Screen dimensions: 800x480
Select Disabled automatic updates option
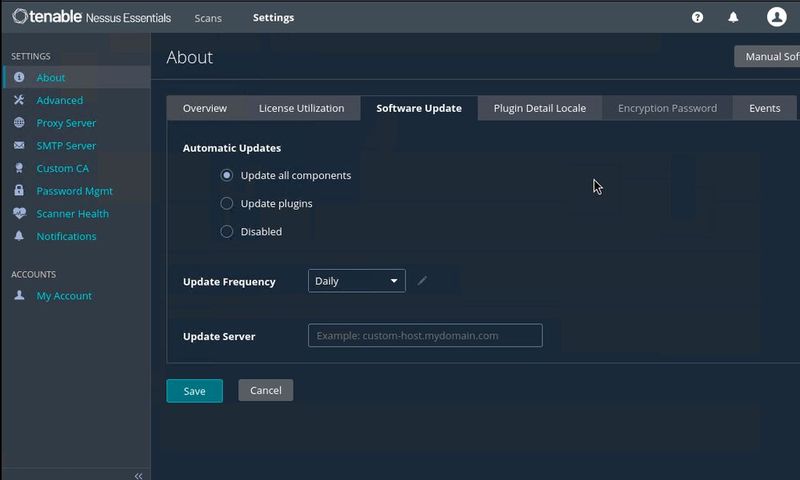227,232
